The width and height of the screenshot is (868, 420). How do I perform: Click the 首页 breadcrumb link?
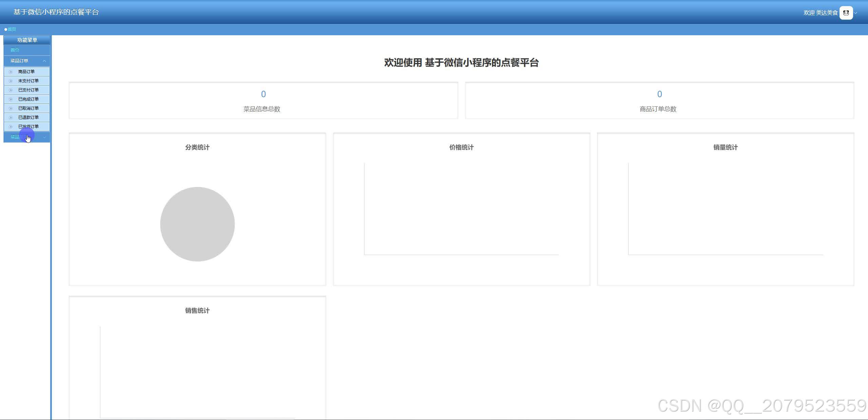tap(12, 29)
